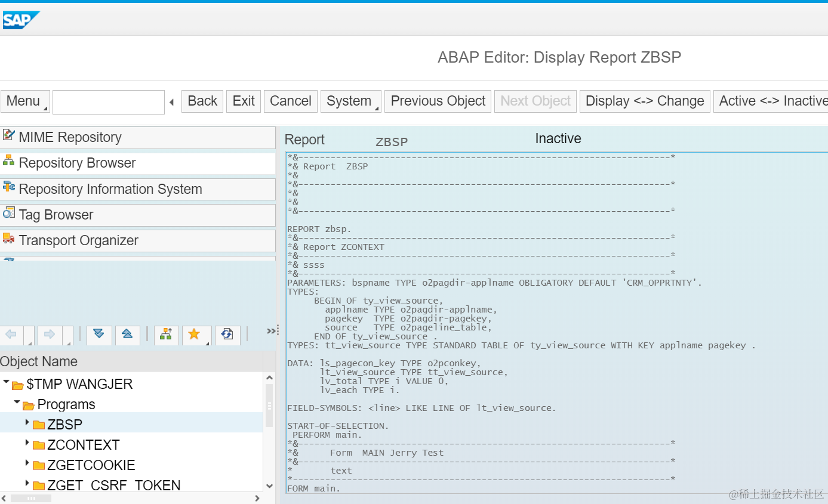Click the expand all nodes icon
This screenshot has height=504, width=828.
pos(99,335)
